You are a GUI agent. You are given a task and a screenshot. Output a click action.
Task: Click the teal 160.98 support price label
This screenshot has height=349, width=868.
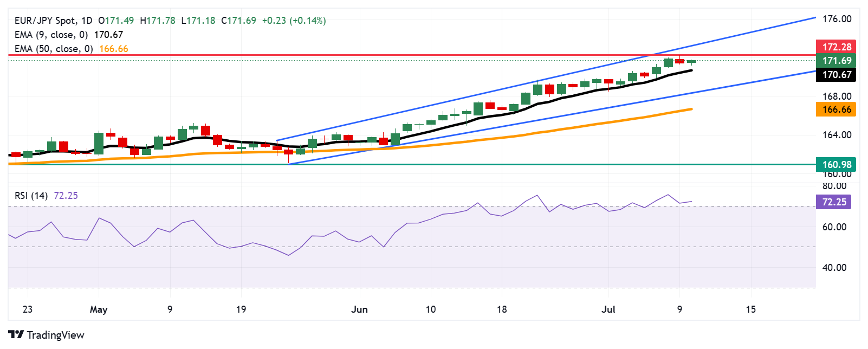click(x=836, y=164)
